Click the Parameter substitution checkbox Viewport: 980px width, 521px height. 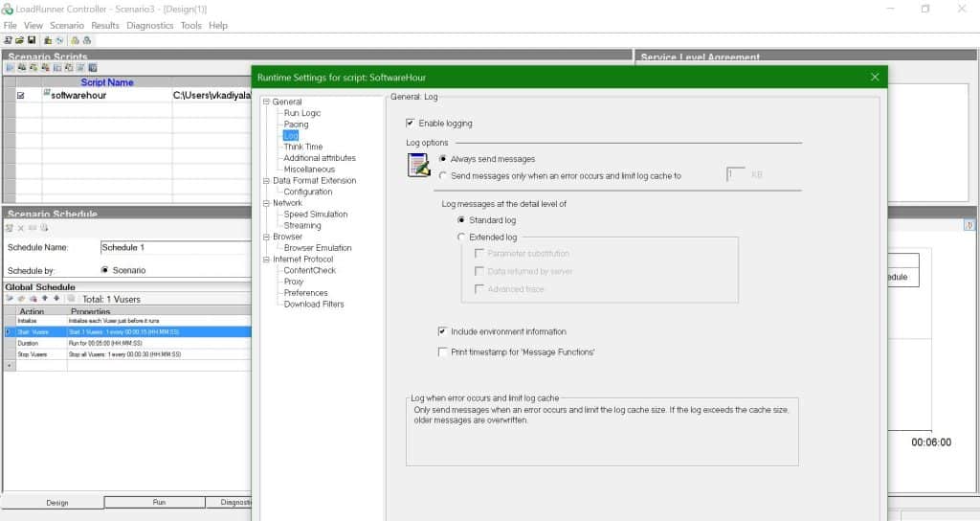(x=479, y=253)
